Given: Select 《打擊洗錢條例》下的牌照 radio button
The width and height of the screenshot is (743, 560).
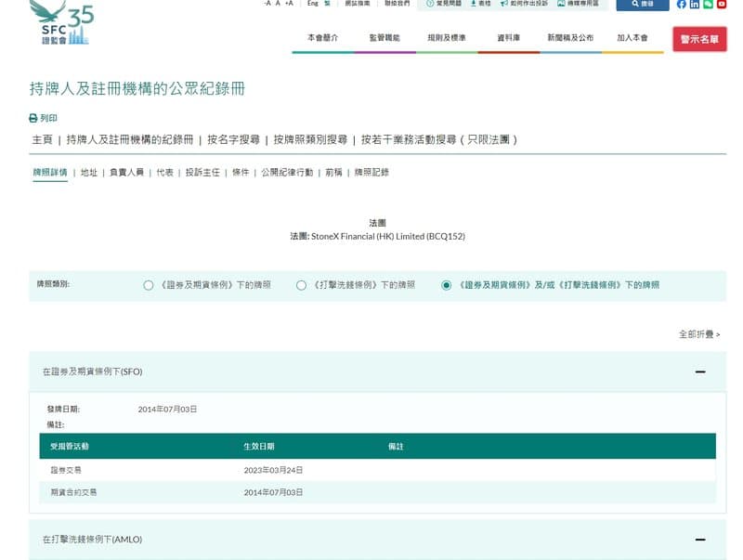Looking at the screenshot, I should point(301,285).
